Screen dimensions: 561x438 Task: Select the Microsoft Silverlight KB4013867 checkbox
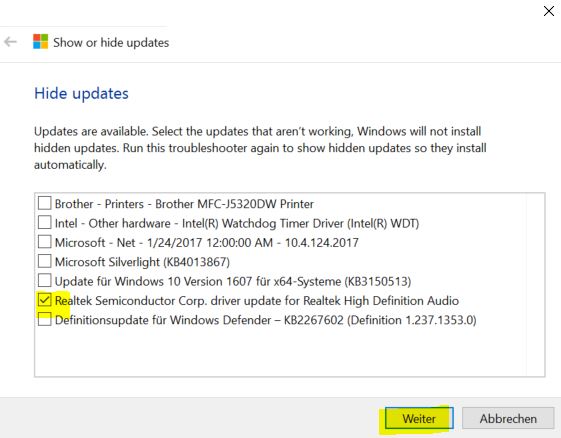pos(44,261)
